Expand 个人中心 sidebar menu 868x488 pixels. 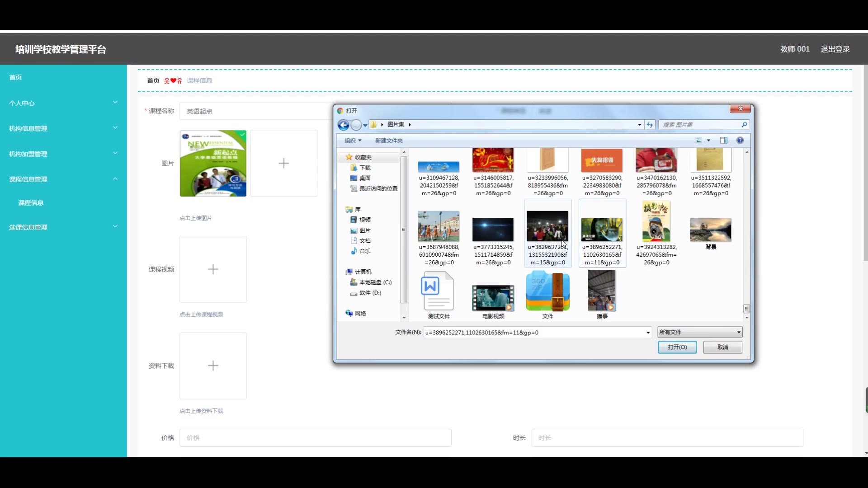[x=63, y=103]
